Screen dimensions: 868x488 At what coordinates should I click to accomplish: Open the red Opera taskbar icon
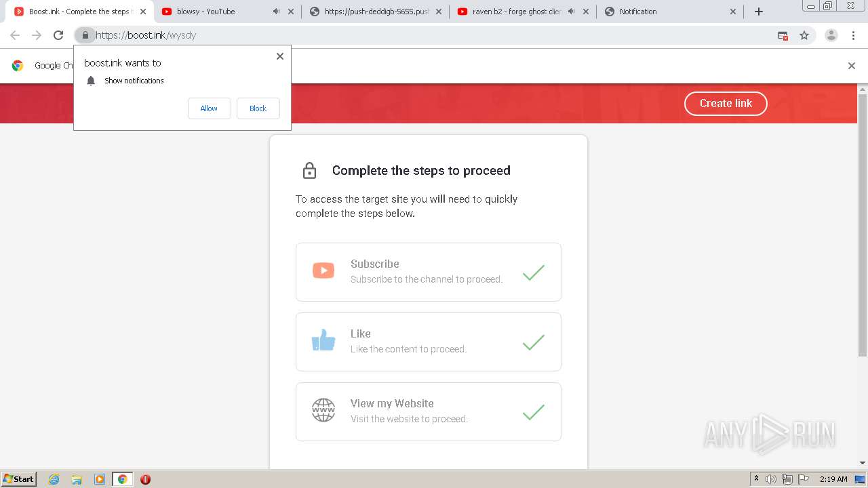pyautogui.click(x=145, y=479)
